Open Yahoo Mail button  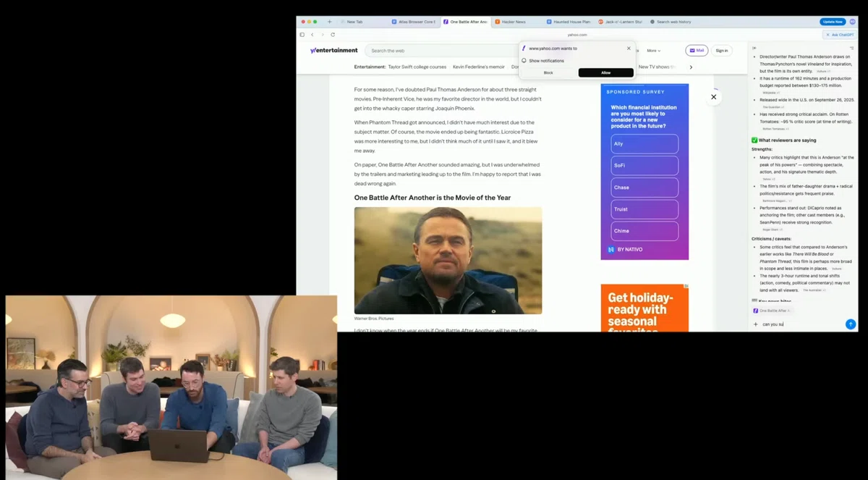pyautogui.click(x=697, y=51)
